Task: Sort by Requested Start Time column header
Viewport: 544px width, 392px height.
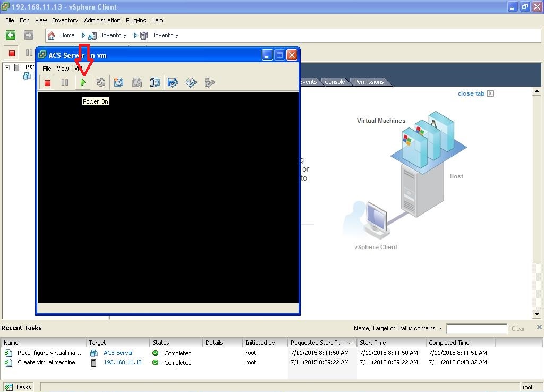Action: [318, 343]
